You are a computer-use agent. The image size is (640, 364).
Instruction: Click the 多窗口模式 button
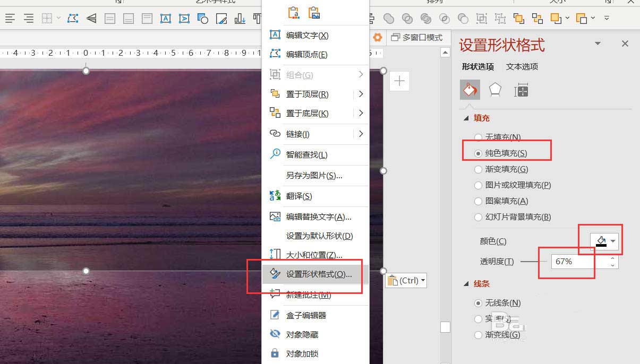tap(417, 38)
